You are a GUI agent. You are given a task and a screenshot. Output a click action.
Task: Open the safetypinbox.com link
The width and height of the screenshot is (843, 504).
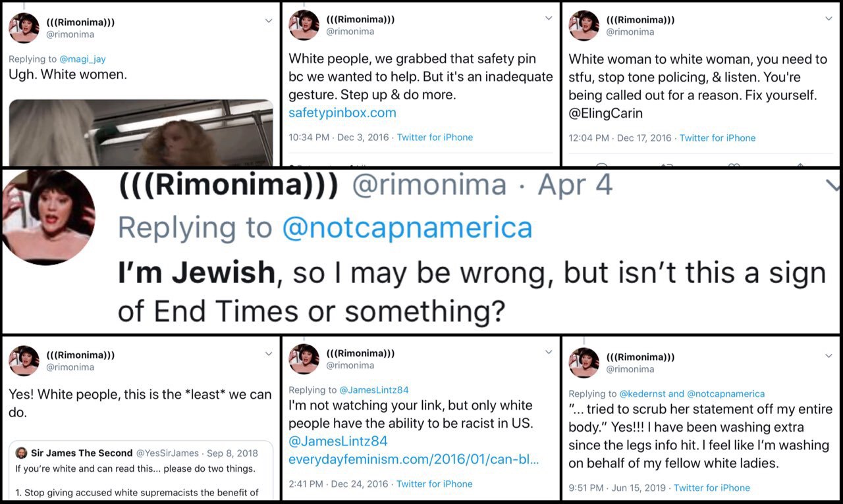(342, 113)
